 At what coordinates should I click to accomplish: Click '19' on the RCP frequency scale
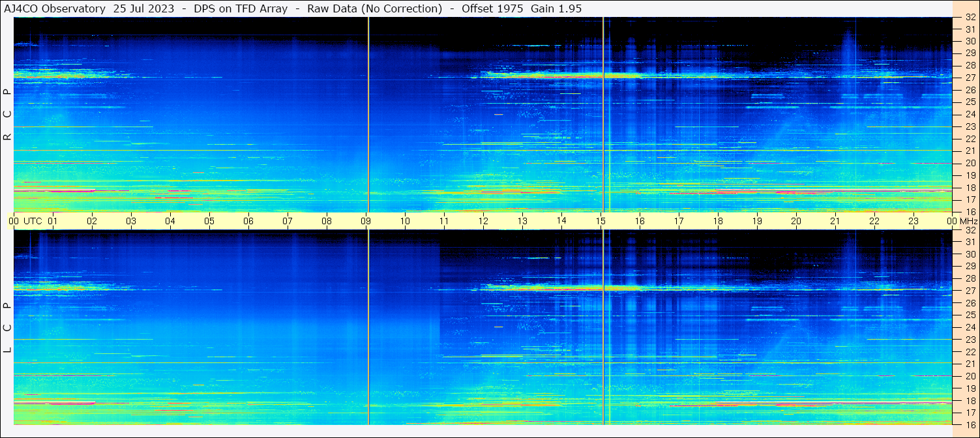pos(970,175)
